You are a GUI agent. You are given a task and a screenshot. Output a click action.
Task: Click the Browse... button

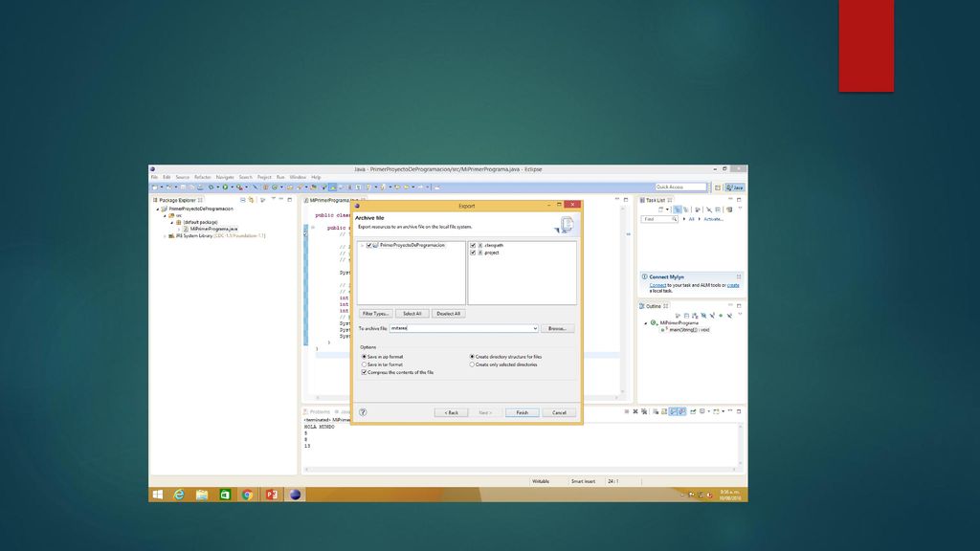tap(557, 329)
